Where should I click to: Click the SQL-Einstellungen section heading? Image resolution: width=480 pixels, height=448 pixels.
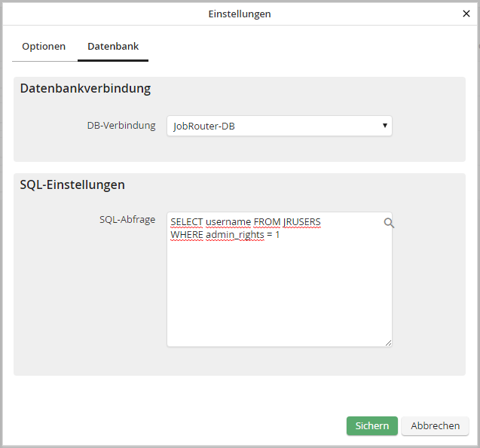point(72,184)
